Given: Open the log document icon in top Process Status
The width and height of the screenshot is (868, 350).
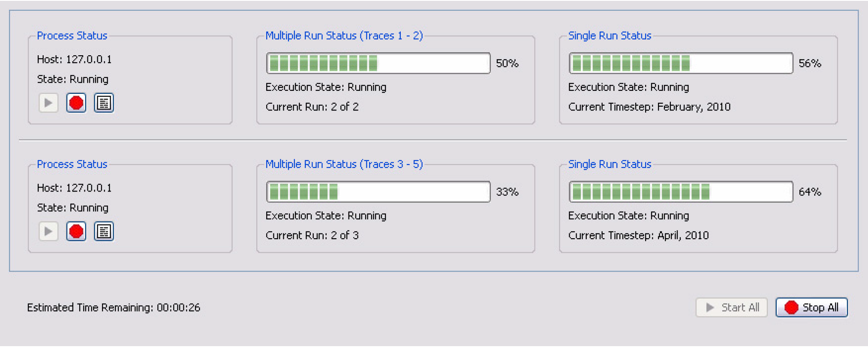Looking at the screenshot, I should tap(104, 103).
